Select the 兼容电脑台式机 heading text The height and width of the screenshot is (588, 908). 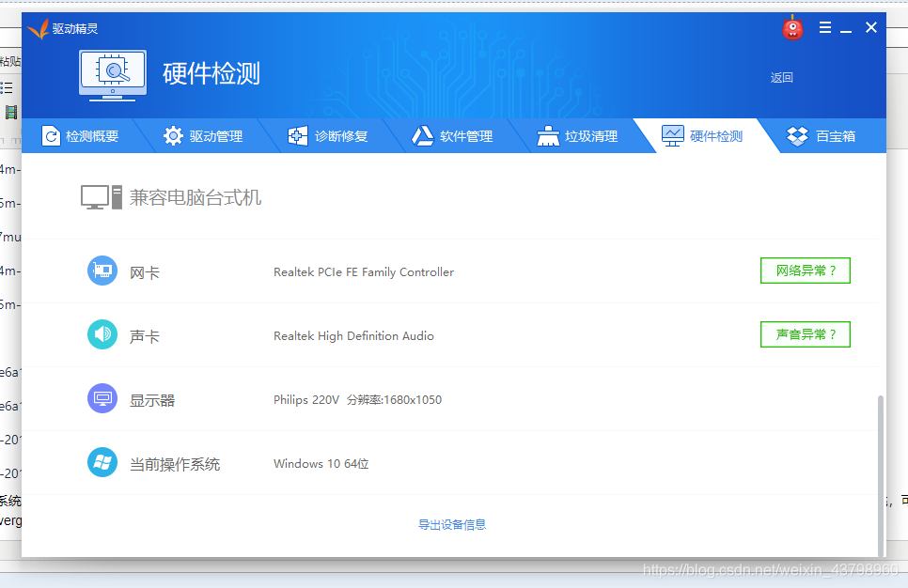196,197
